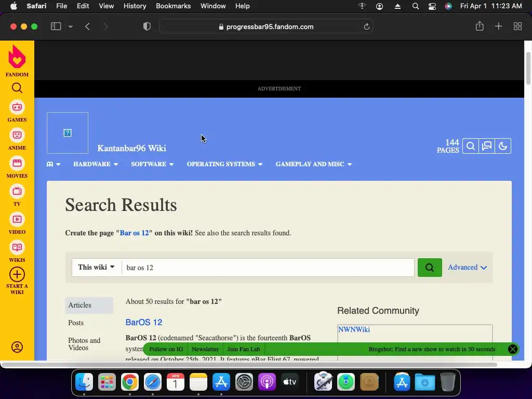Open the Safari View menu
The height and width of the screenshot is (399, 532).
click(106, 6)
